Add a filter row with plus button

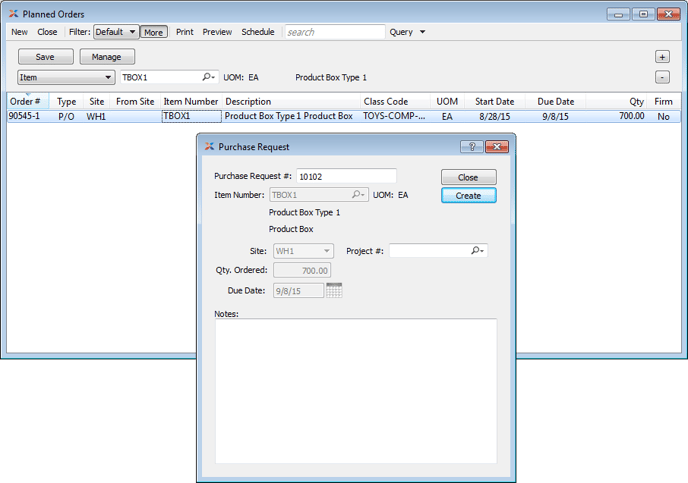(x=662, y=57)
